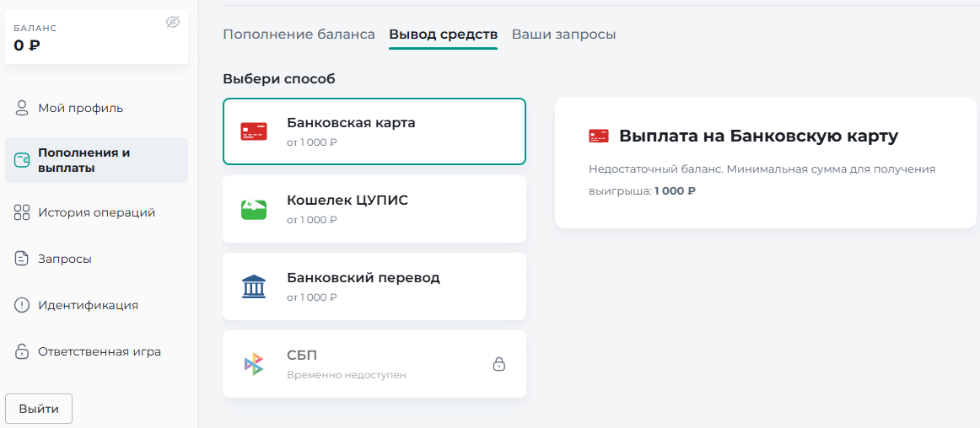Click the СБП colorful logo icon
The width and height of the screenshot is (980, 428).
(254, 364)
